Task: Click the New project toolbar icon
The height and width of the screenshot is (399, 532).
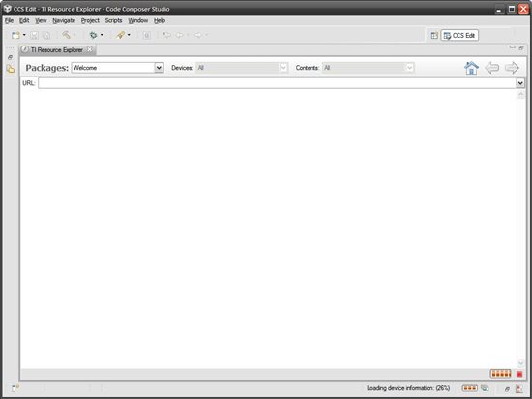Action: tap(15, 35)
